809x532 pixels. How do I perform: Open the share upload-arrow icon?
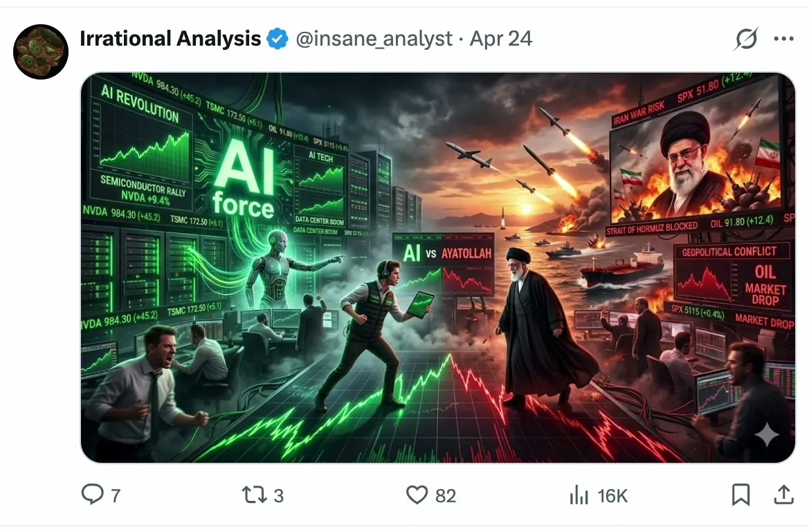[783, 495]
